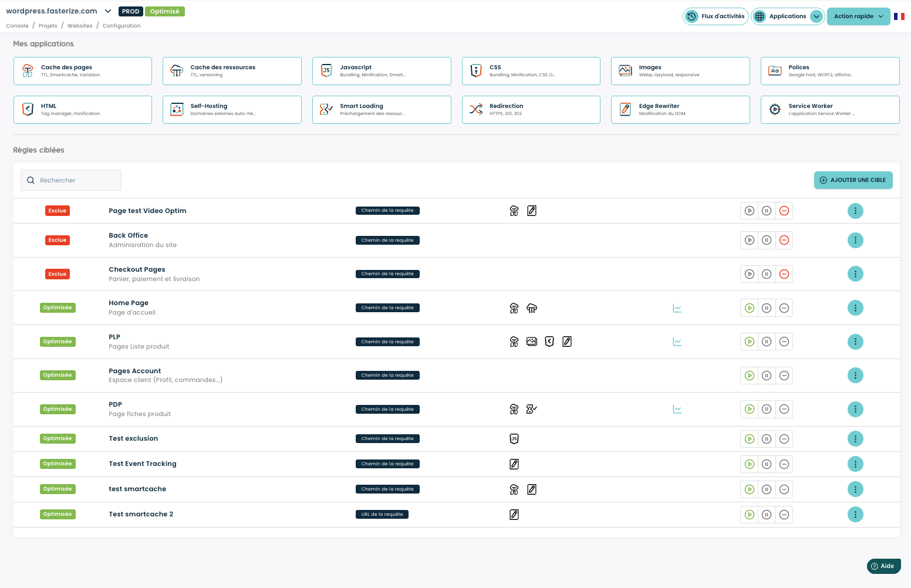Open the Aide help button
The width and height of the screenshot is (911, 588).
[883, 566]
